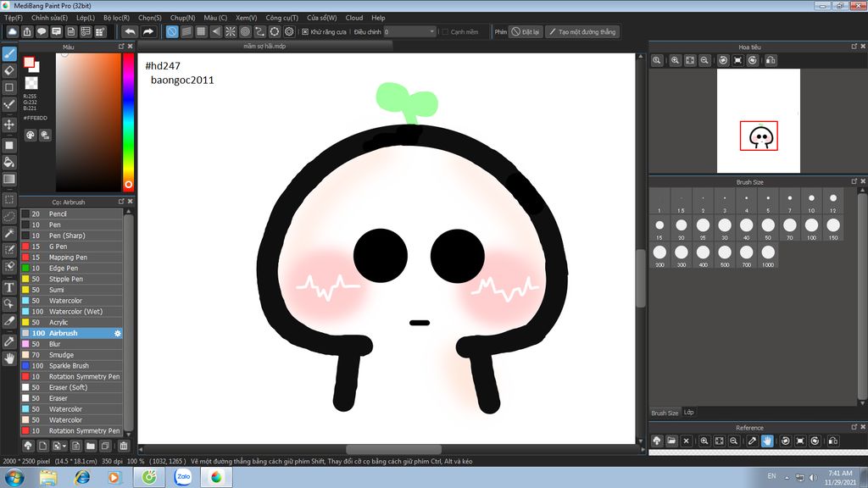
Task: Click the navigator thumbnail preview
Action: click(x=759, y=120)
